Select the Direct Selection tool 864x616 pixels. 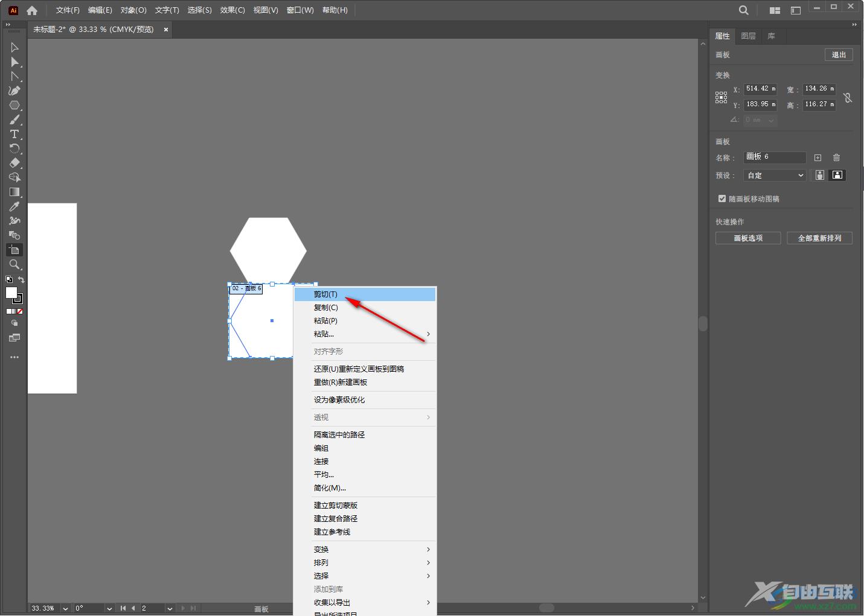[x=14, y=62]
